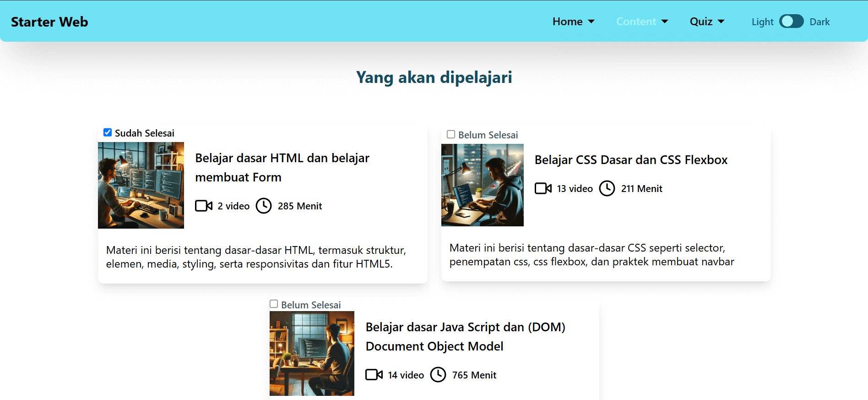The width and height of the screenshot is (868, 400).
Task: Check Belum Selesai checkbox on CSS card
Action: 451,134
